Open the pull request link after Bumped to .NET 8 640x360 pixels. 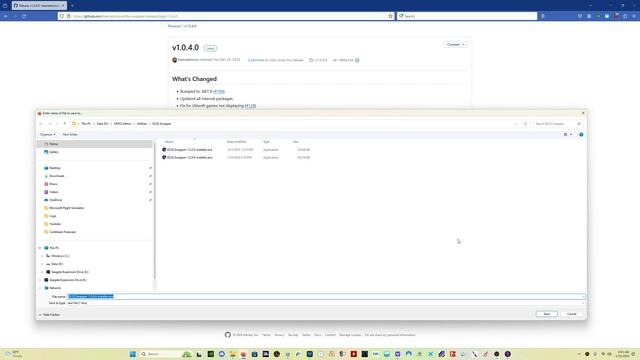[x=219, y=91]
